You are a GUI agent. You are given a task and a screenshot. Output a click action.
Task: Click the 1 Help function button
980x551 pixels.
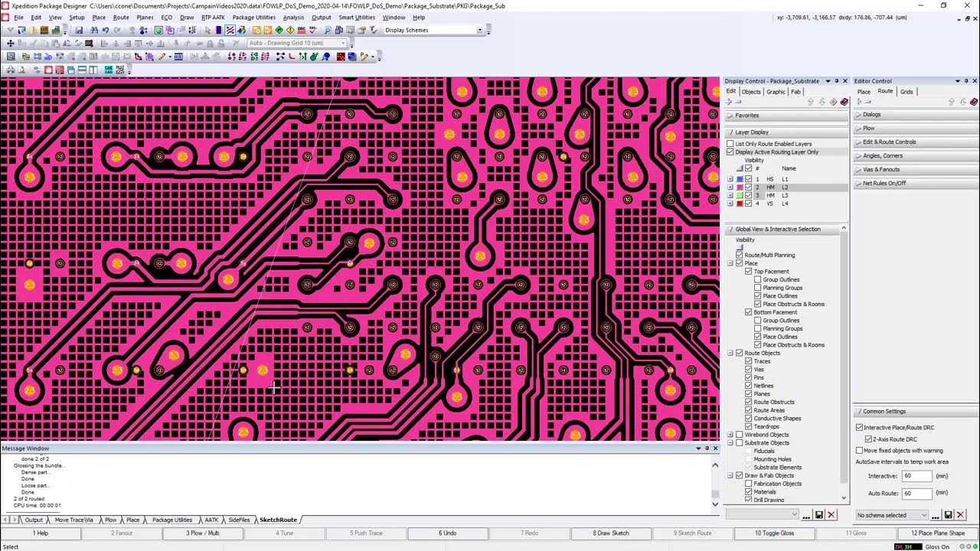coord(40,533)
